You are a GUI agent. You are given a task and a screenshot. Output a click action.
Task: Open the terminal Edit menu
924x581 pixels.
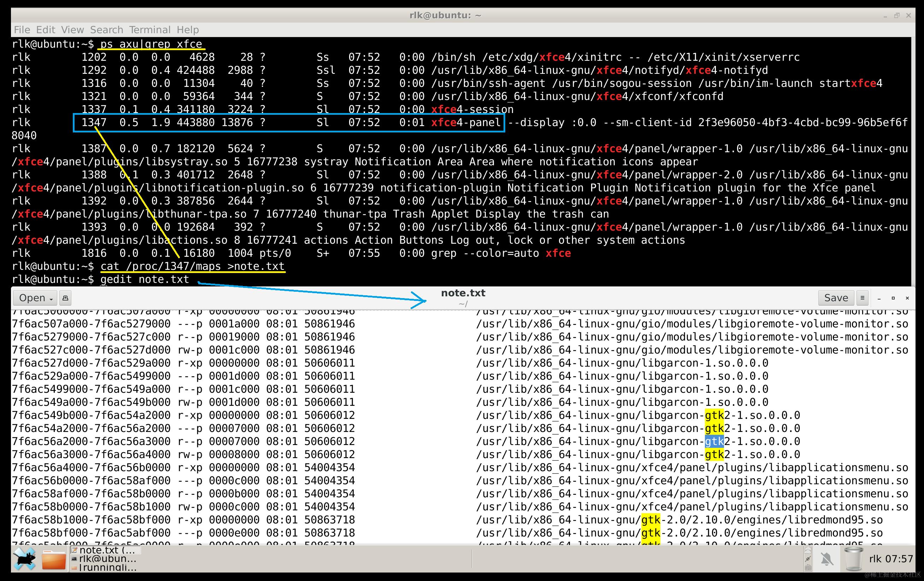pos(46,30)
